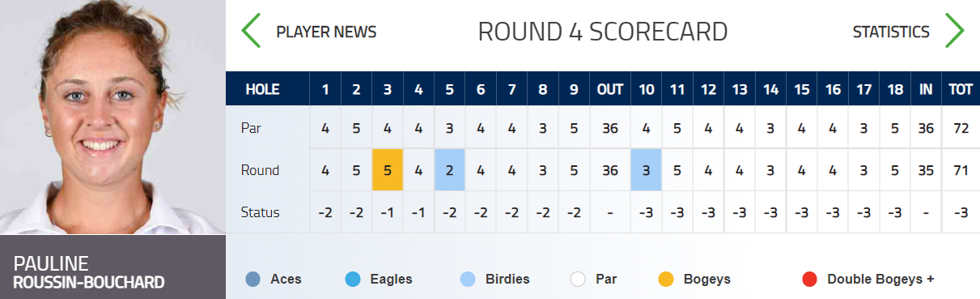Click the yellow bogey score on hole 3
The height and width of the screenshot is (299, 980).
coord(388,170)
